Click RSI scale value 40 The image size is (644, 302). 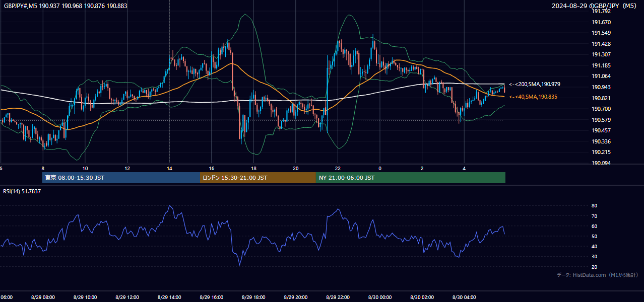click(595, 246)
